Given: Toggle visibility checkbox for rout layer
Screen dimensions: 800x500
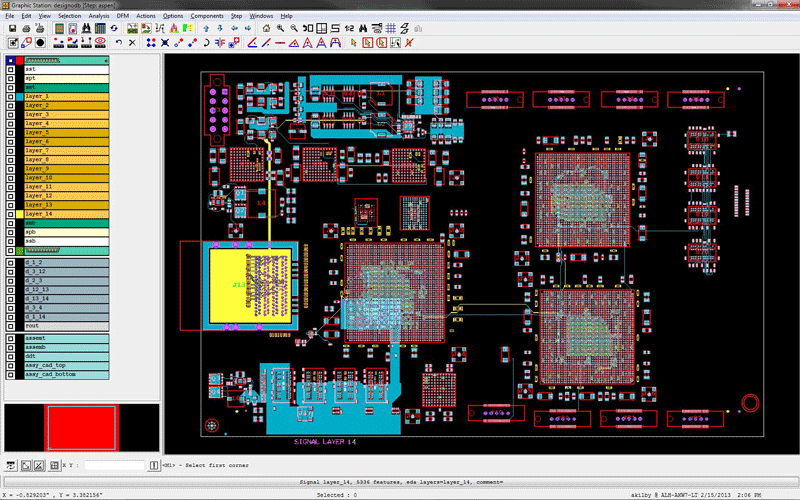Looking at the screenshot, I should tap(10, 326).
